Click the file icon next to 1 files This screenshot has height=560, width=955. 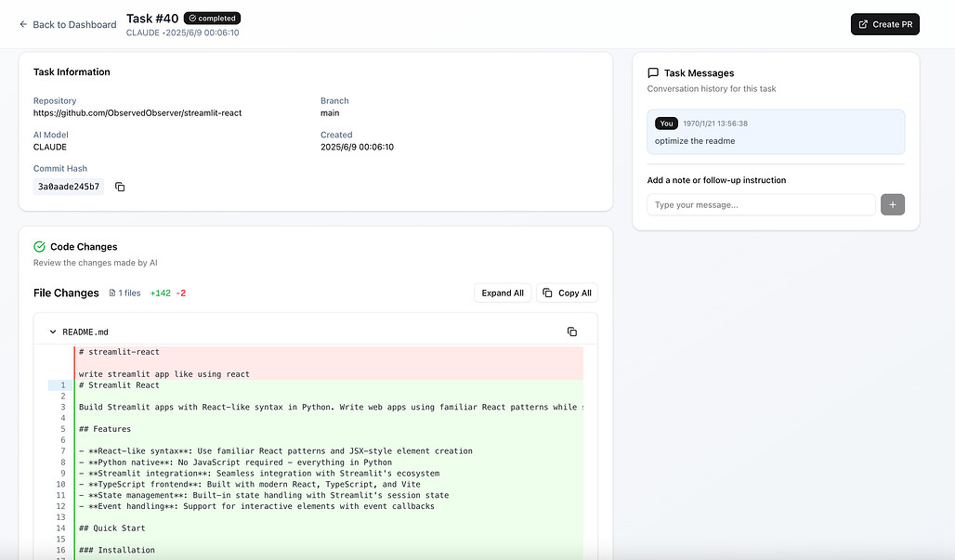click(x=112, y=293)
